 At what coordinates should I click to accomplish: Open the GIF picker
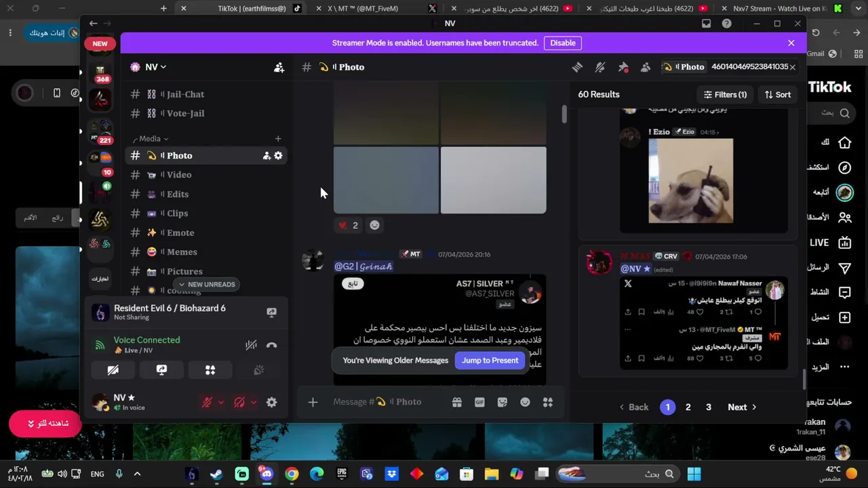[479, 402]
